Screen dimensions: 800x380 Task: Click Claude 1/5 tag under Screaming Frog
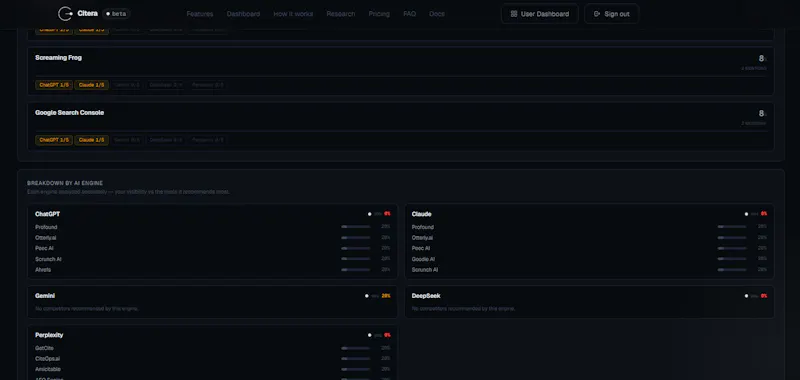click(x=91, y=85)
